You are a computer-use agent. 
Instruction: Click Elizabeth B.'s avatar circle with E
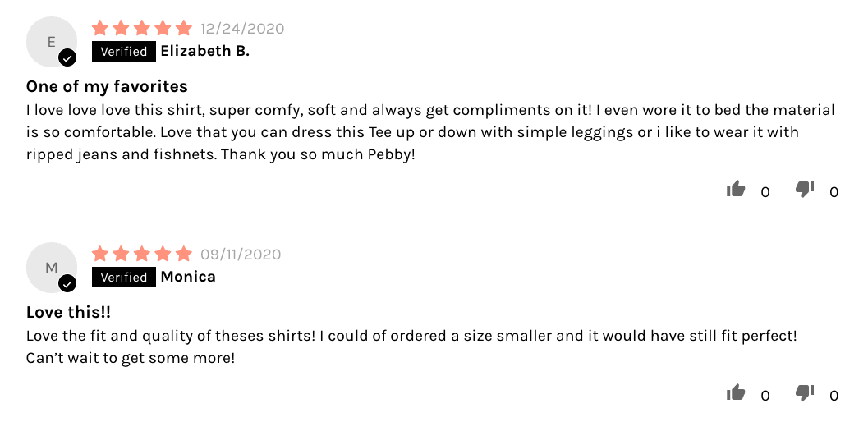point(51,42)
